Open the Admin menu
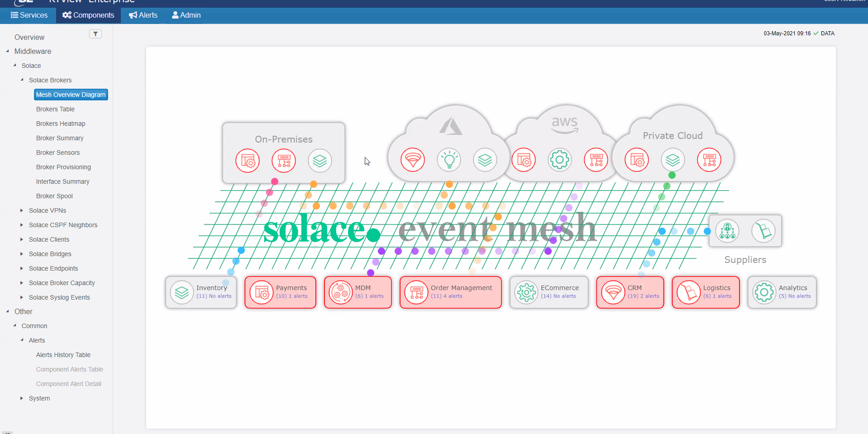This screenshot has height=434, width=868. 186,15
